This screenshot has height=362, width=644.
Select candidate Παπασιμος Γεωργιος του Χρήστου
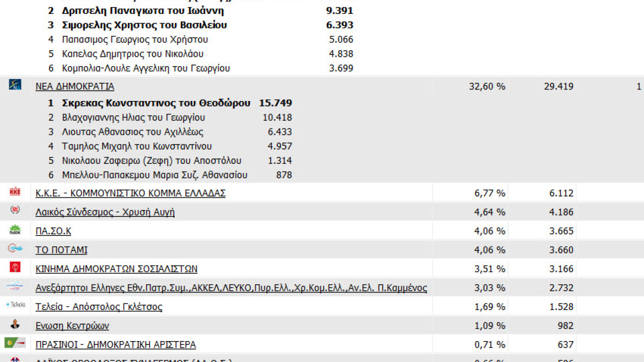click(x=135, y=39)
